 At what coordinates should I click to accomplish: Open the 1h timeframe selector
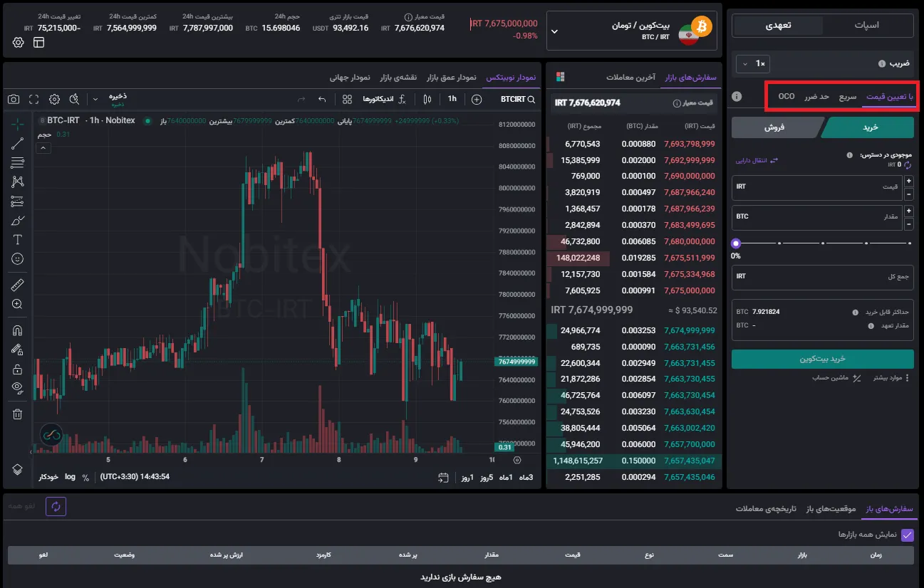point(452,99)
